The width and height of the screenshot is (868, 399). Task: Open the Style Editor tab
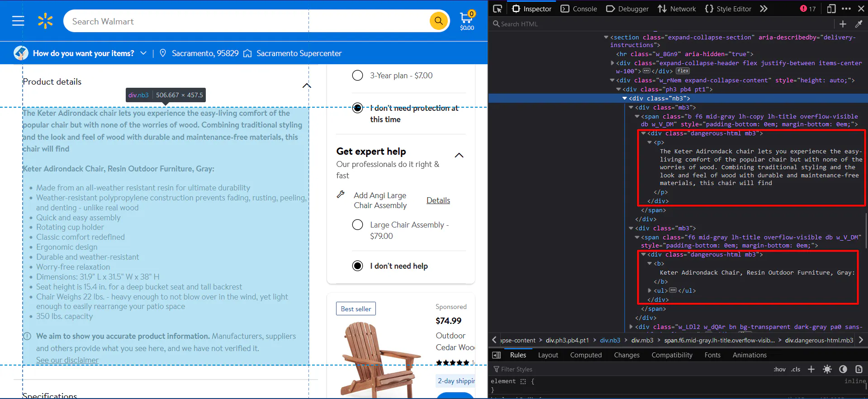tap(728, 9)
